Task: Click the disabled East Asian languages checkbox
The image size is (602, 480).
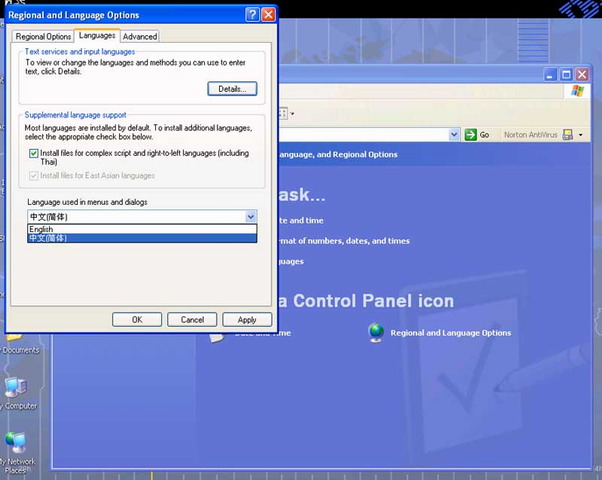Action: pos(33,176)
